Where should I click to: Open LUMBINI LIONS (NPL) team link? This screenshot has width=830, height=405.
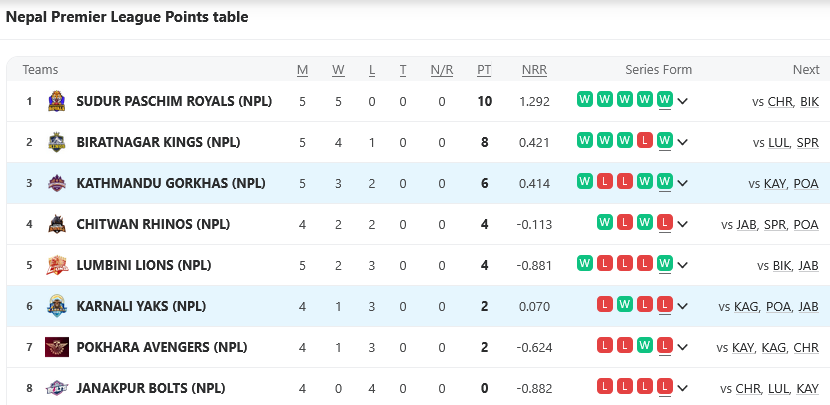click(x=144, y=265)
